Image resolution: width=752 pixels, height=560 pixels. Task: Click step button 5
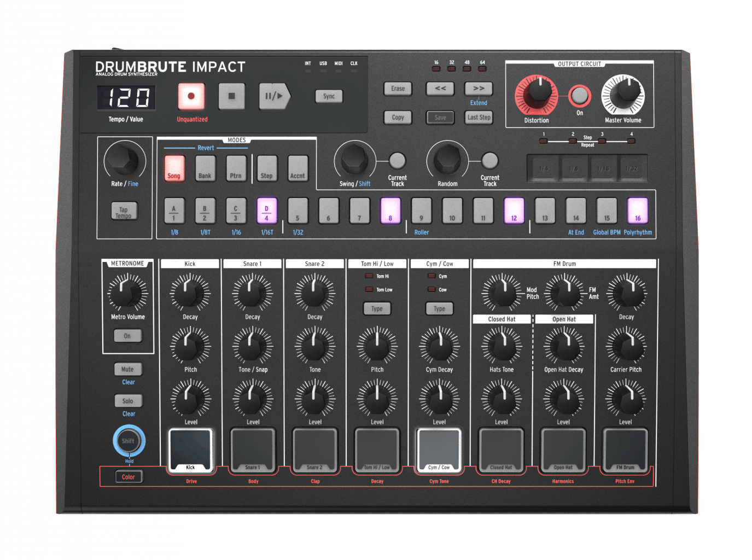[298, 211]
